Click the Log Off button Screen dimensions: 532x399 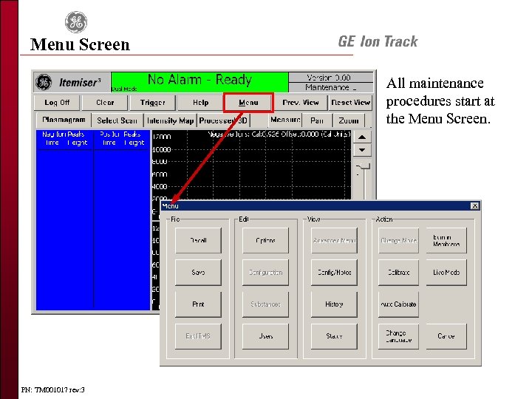[x=57, y=103]
